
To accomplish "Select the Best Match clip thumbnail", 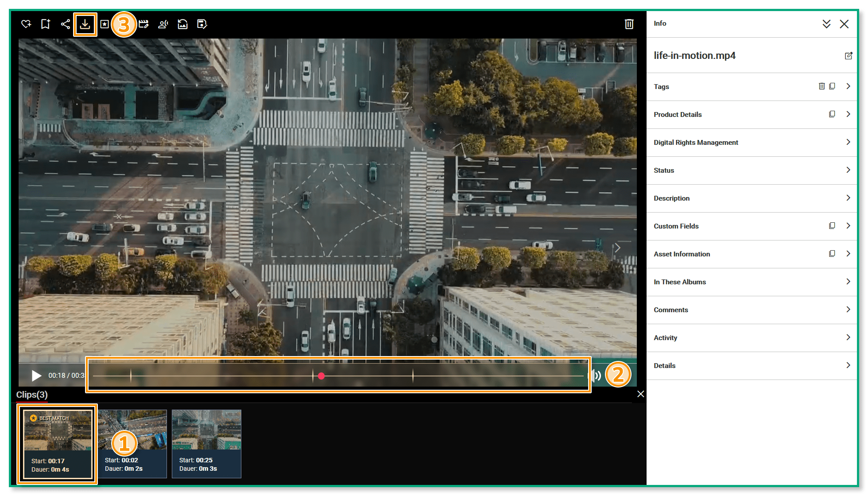I will click(58, 443).
